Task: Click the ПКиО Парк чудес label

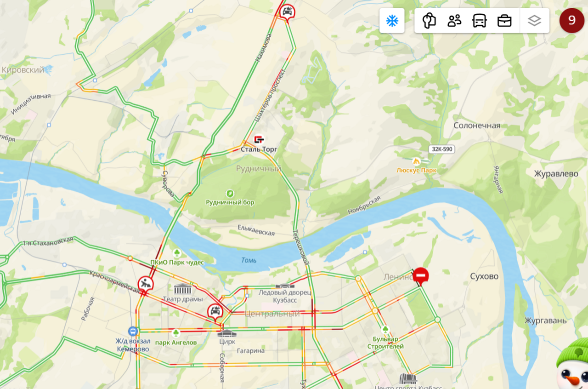Action: pyautogui.click(x=177, y=262)
